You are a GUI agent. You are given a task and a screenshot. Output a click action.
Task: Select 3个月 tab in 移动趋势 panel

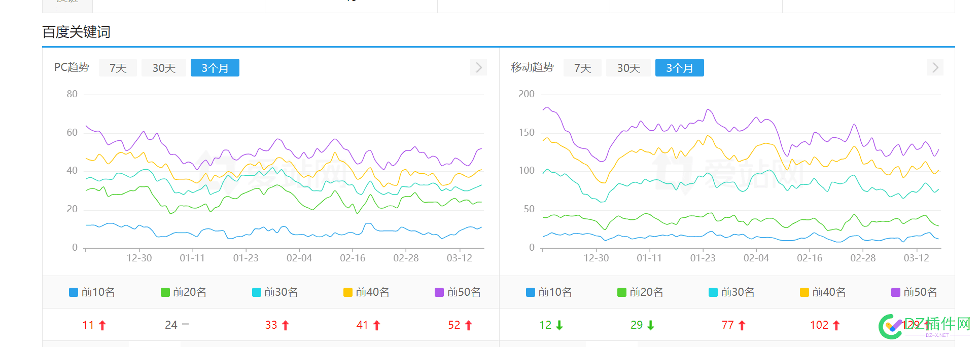point(680,68)
